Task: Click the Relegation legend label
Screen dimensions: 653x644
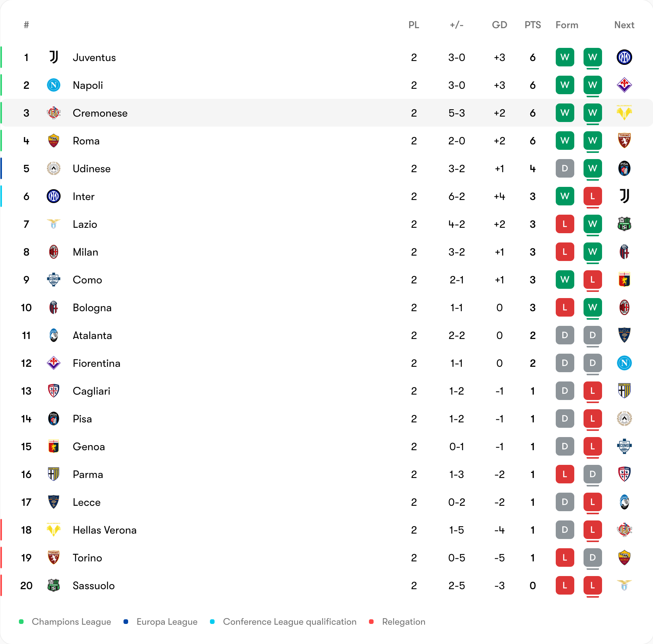Action: 404,622
